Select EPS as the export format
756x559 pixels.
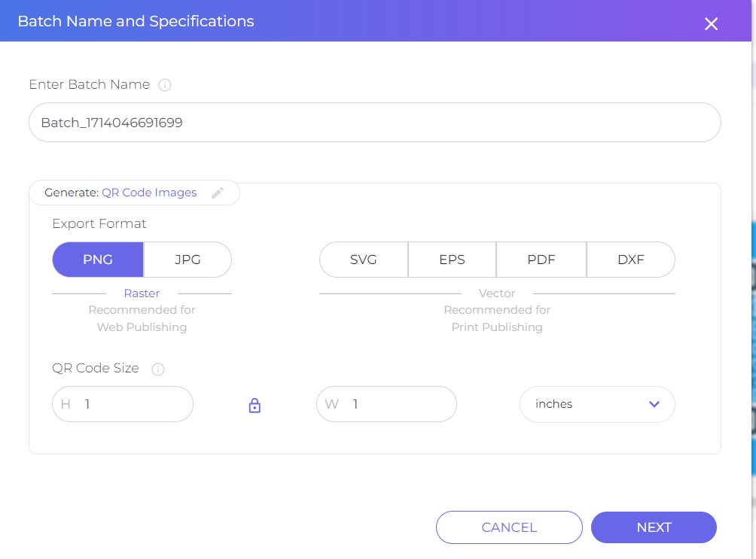[452, 259]
